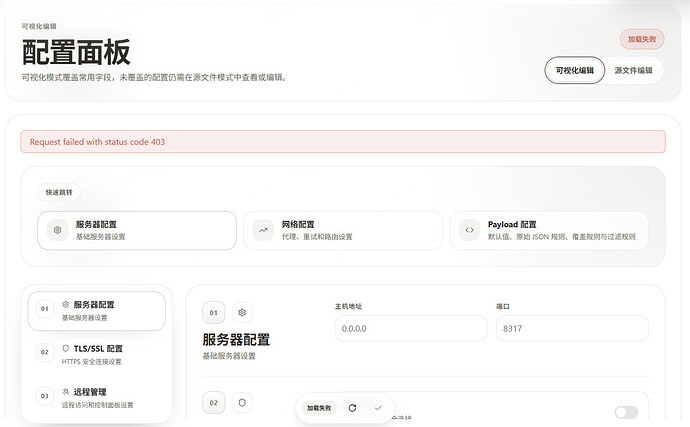Screen dimensions: 690x427
Task: Click the 端口 field label
Action: pos(503,306)
